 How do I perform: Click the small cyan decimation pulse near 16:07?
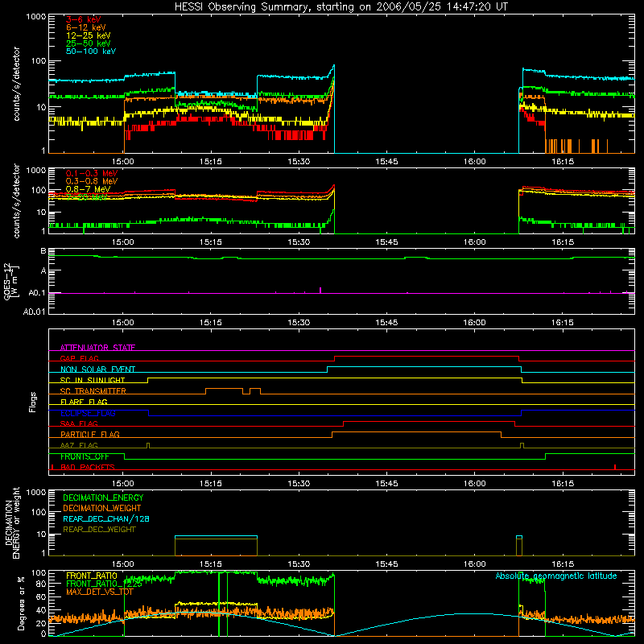519,537
